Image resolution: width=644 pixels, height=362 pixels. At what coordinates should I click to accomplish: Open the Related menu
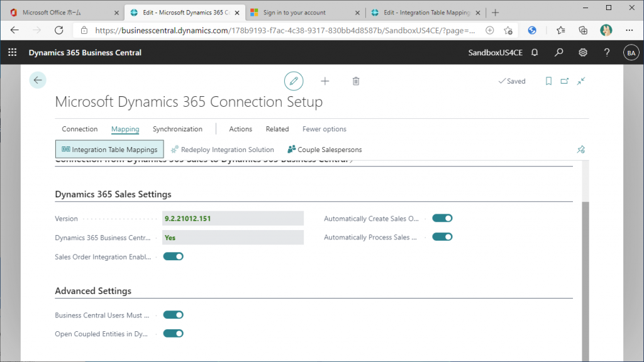(277, 129)
